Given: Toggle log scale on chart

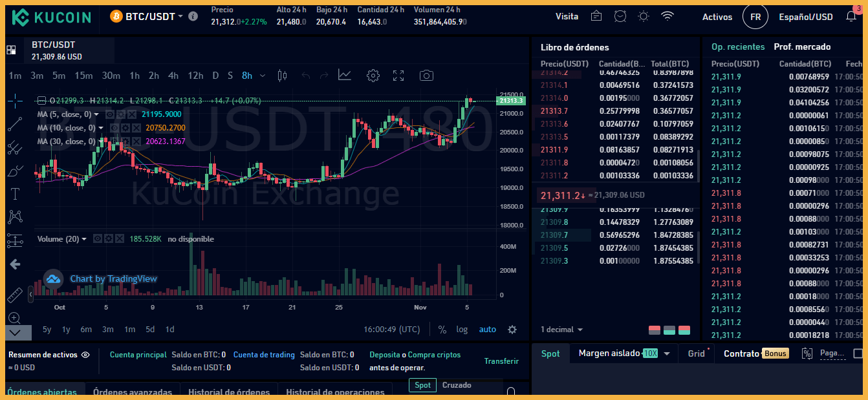Looking at the screenshot, I should point(462,330).
